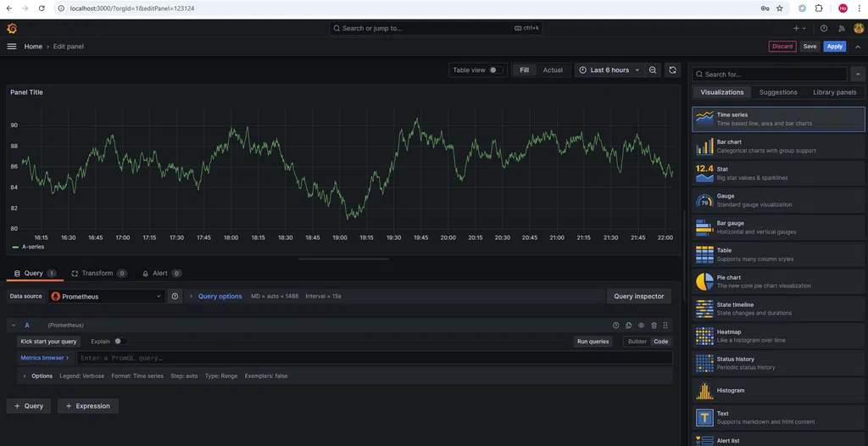Select the Time series visualization icon

pos(704,119)
